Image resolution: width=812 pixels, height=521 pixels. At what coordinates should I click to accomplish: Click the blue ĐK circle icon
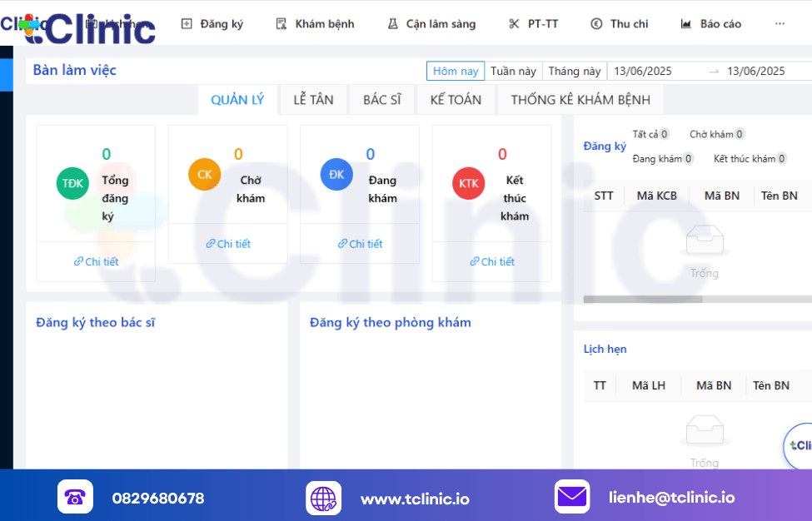(x=336, y=174)
